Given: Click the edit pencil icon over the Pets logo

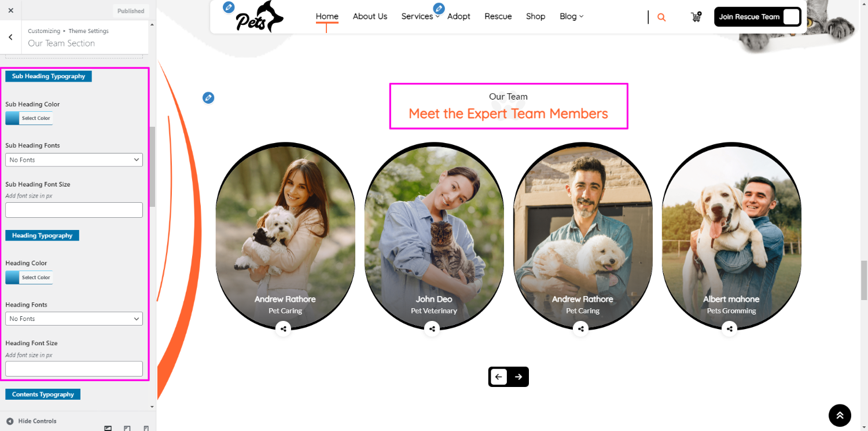Looking at the screenshot, I should [229, 8].
